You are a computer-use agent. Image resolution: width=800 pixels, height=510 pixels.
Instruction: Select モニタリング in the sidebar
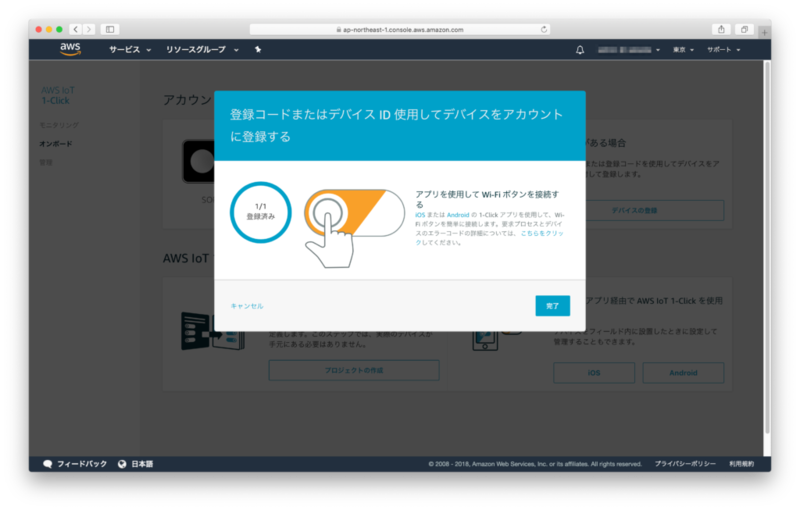[x=59, y=125]
